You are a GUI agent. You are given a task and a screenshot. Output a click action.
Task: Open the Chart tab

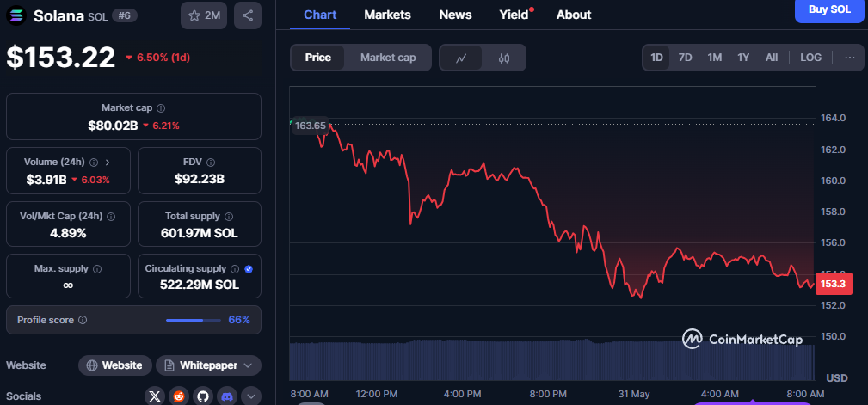320,15
